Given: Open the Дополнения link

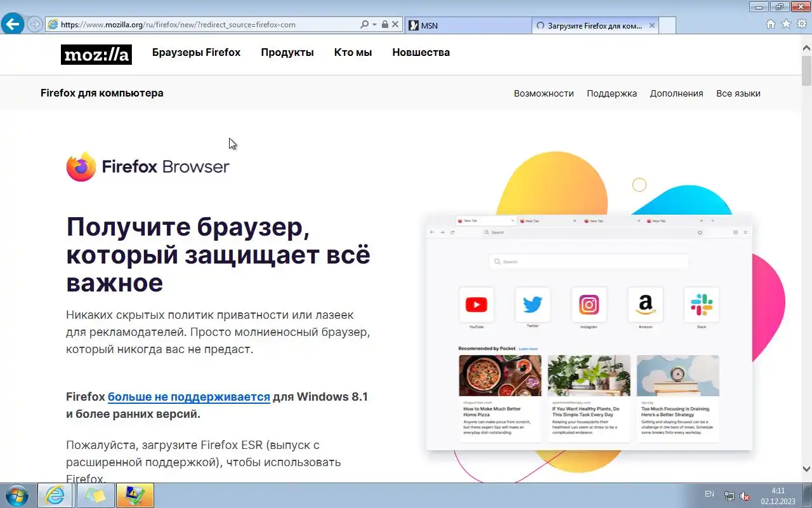Looking at the screenshot, I should [676, 93].
